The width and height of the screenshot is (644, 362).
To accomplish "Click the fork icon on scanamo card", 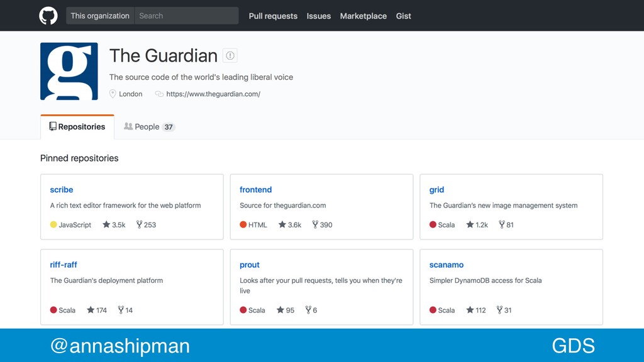I will click(499, 310).
